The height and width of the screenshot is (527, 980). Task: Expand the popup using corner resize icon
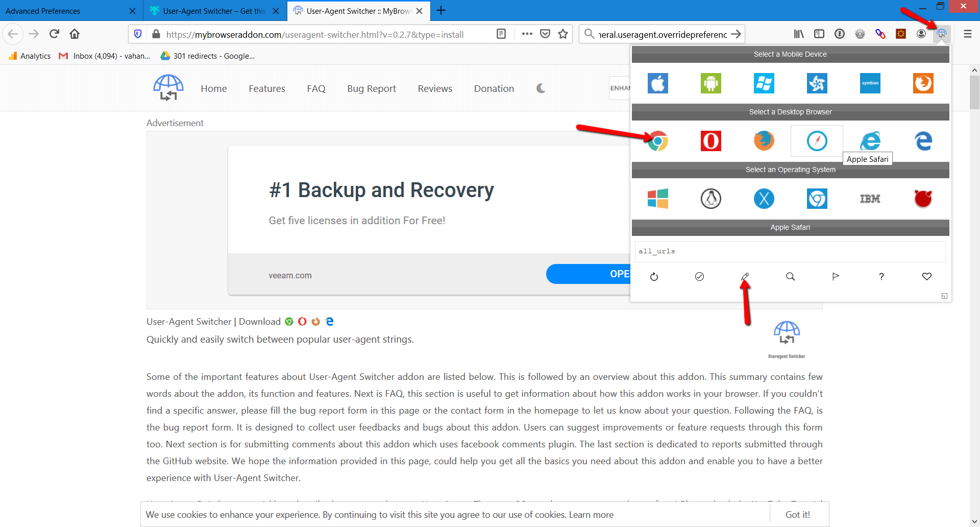(x=944, y=296)
